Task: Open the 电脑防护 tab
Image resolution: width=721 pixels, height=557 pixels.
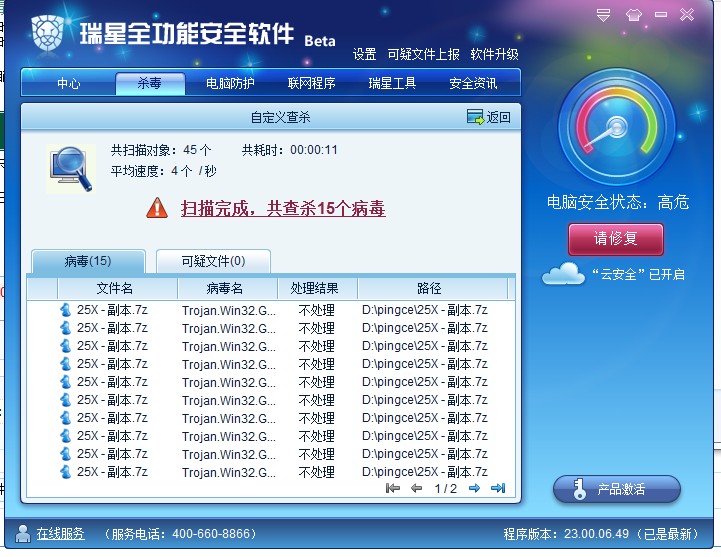Action: pyautogui.click(x=230, y=83)
